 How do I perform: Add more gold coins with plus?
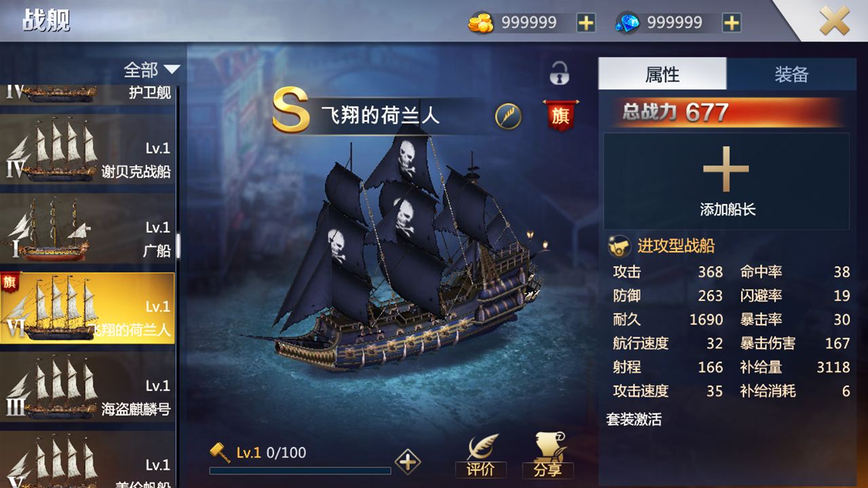[586, 23]
